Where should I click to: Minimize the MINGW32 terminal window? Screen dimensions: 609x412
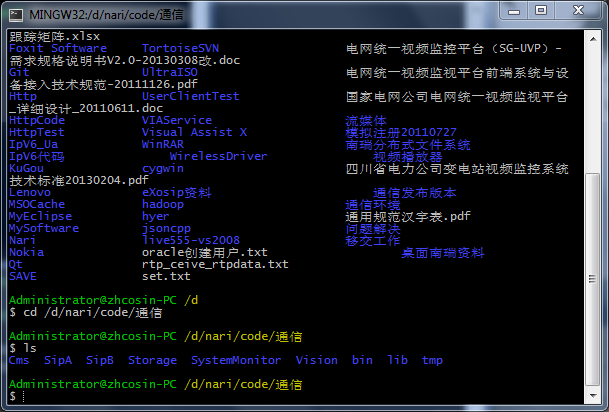pyautogui.click(x=513, y=10)
